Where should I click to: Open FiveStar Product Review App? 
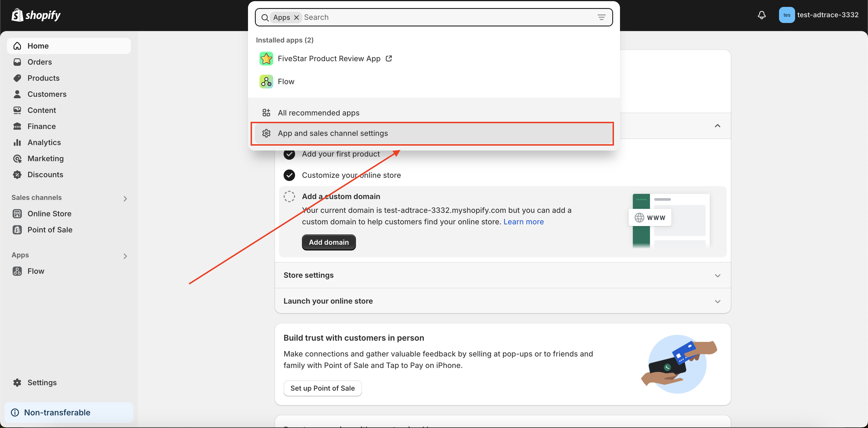point(434,59)
